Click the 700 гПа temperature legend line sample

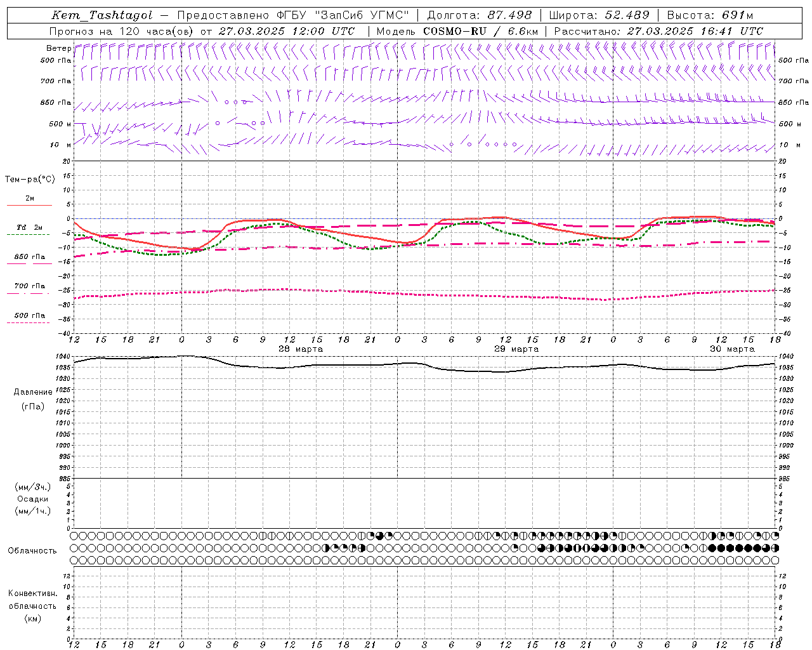point(29,293)
